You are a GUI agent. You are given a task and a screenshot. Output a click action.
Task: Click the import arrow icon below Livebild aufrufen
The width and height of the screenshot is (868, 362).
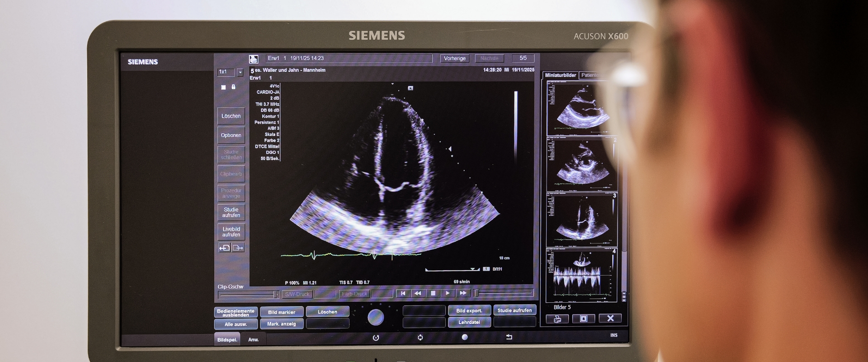[224, 248]
